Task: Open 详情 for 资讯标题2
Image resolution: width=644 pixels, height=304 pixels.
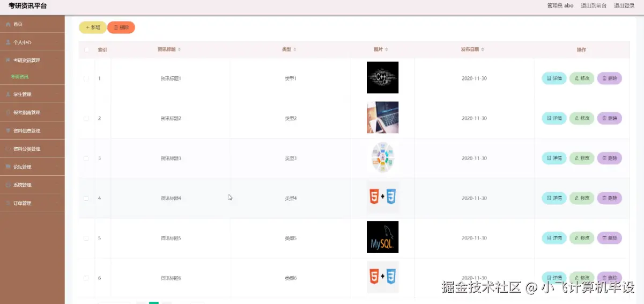Action: (x=554, y=118)
